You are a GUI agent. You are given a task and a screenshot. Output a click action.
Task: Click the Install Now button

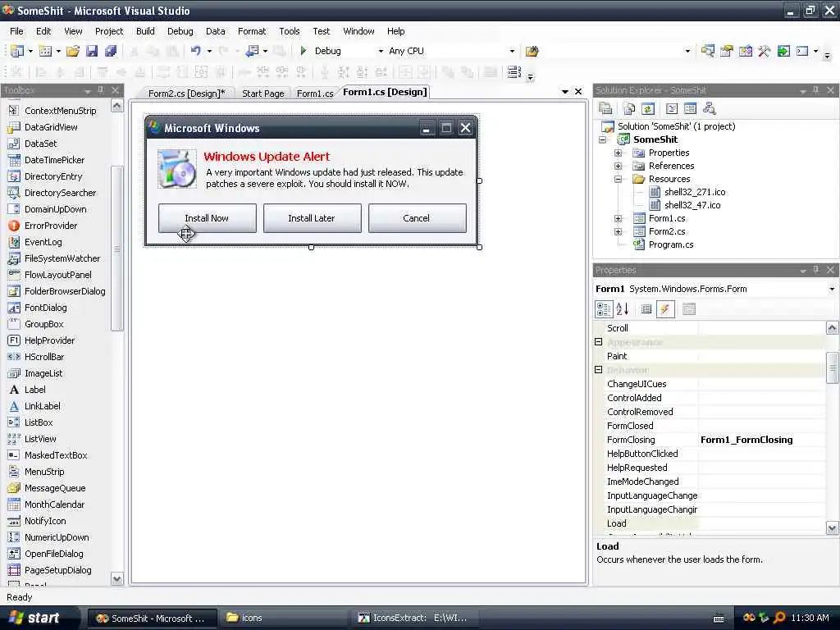207,218
